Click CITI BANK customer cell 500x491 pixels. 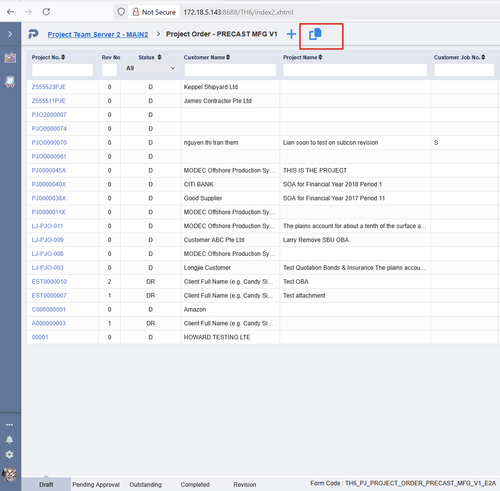point(230,184)
